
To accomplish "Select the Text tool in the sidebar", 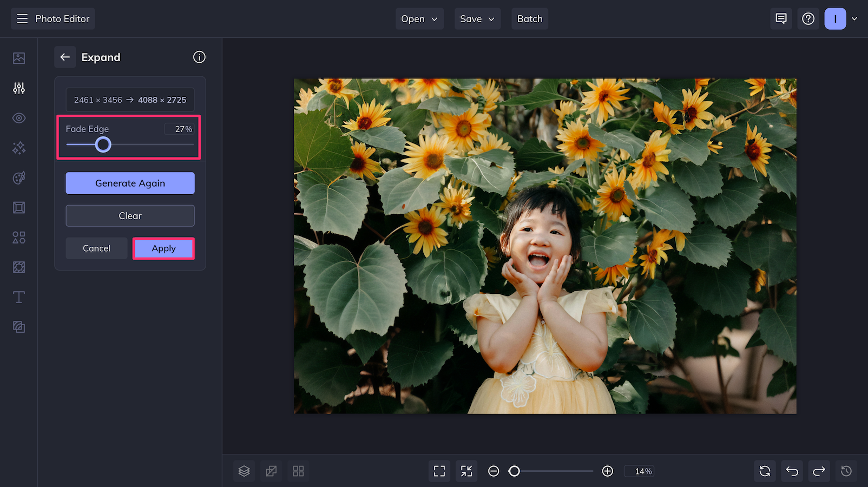I will pos(19,297).
